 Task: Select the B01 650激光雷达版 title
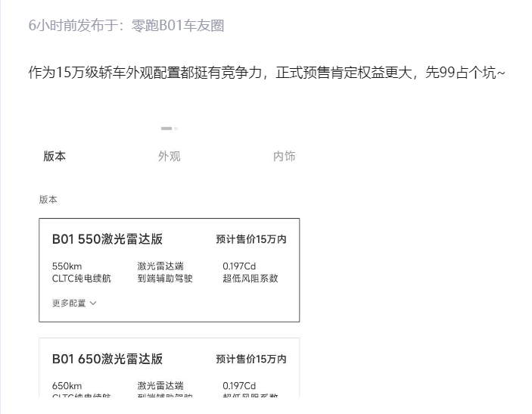(107, 359)
